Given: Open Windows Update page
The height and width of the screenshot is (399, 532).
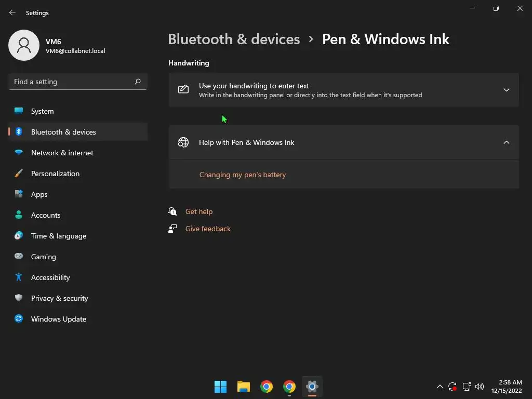Looking at the screenshot, I should click(78, 319).
